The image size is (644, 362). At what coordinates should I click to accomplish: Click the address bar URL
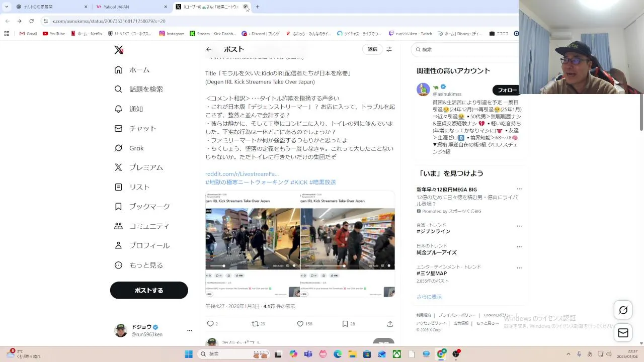(x=109, y=21)
